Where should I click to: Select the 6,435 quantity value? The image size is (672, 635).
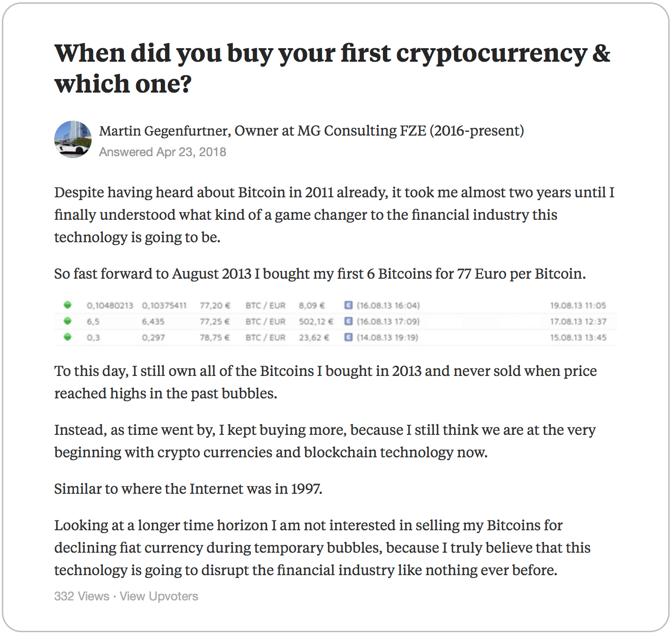[153, 322]
